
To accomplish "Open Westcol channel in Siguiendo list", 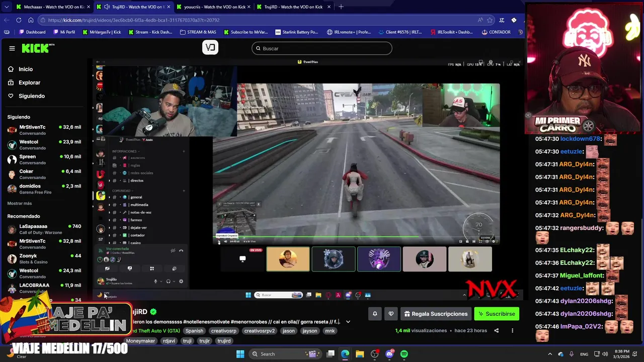I will [44, 145].
